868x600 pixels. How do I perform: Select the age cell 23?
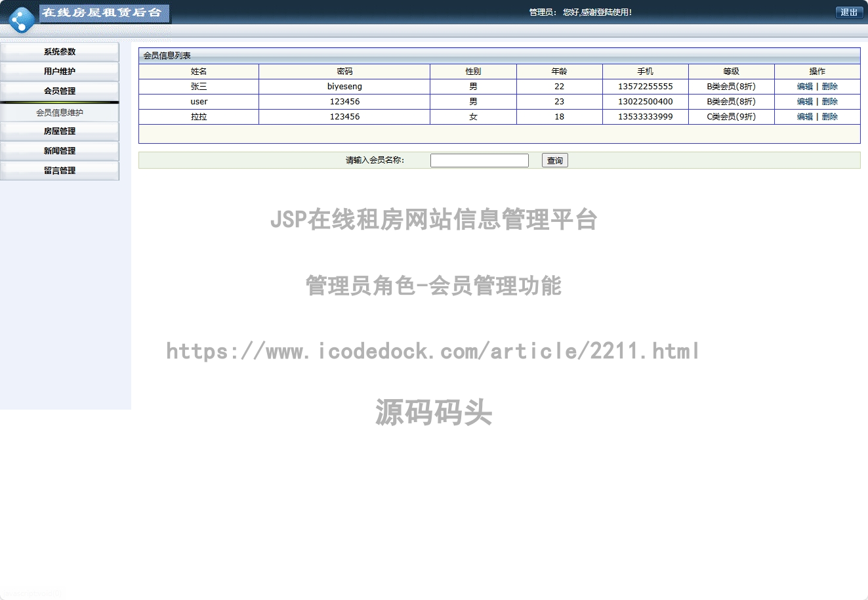pos(559,102)
